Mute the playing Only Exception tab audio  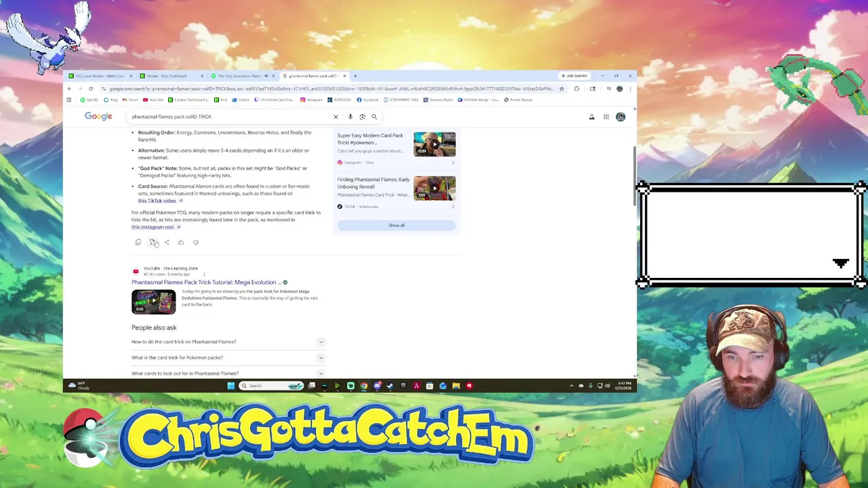(x=266, y=76)
